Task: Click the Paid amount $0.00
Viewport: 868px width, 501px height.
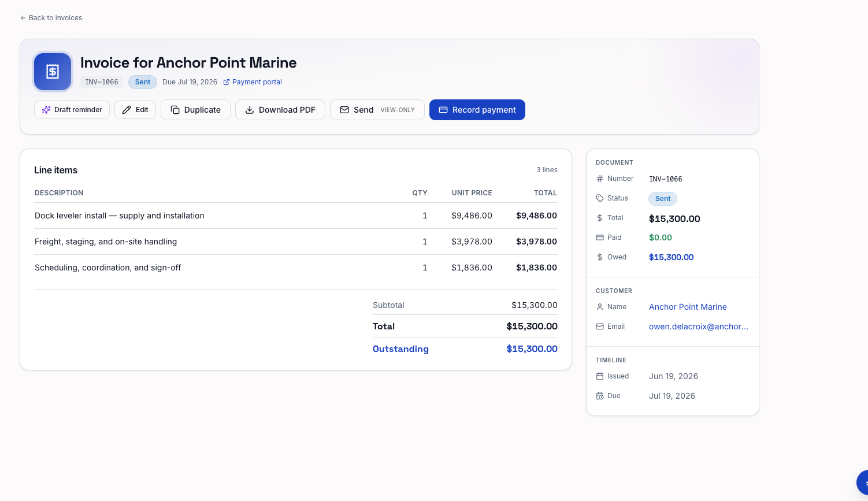Action: (661, 237)
